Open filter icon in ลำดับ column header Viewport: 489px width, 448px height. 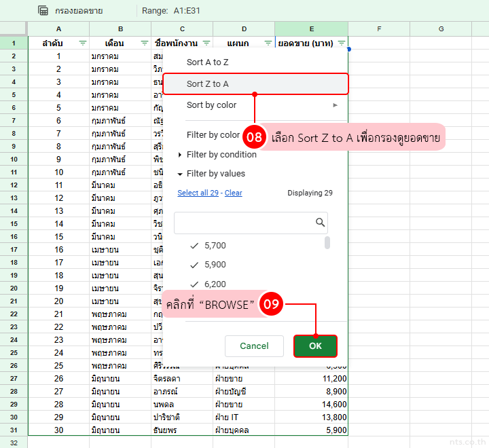click(x=83, y=43)
